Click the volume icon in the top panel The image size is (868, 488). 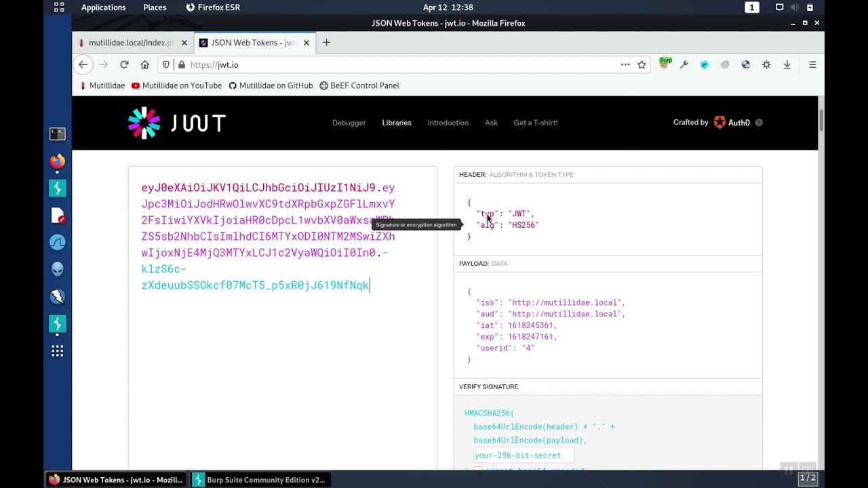(795, 7)
